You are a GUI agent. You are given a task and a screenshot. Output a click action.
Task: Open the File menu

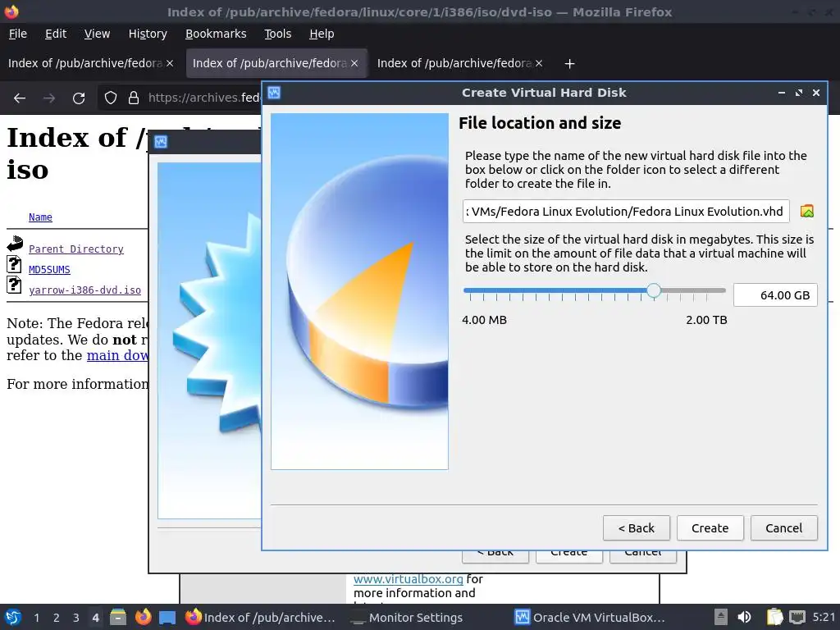click(x=18, y=34)
